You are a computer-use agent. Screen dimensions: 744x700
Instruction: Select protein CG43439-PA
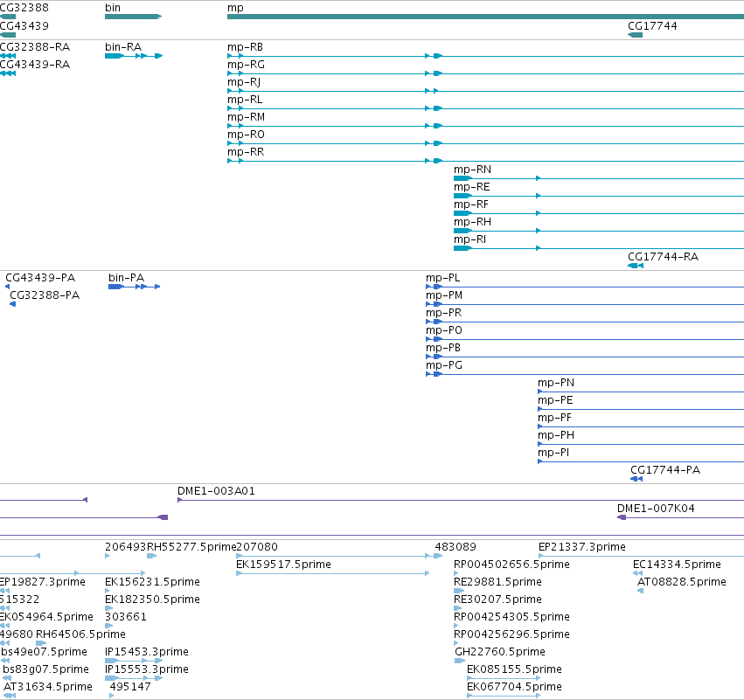pyautogui.click(x=40, y=278)
